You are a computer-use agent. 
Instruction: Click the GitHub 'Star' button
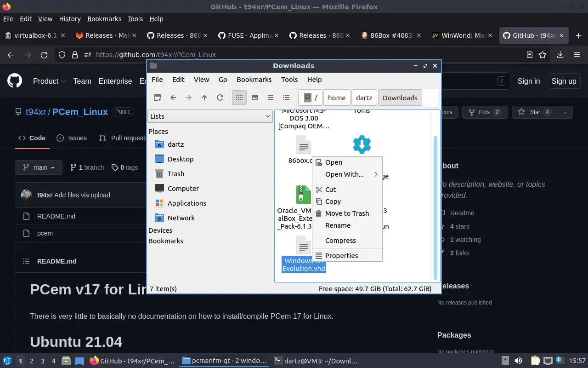(535, 112)
